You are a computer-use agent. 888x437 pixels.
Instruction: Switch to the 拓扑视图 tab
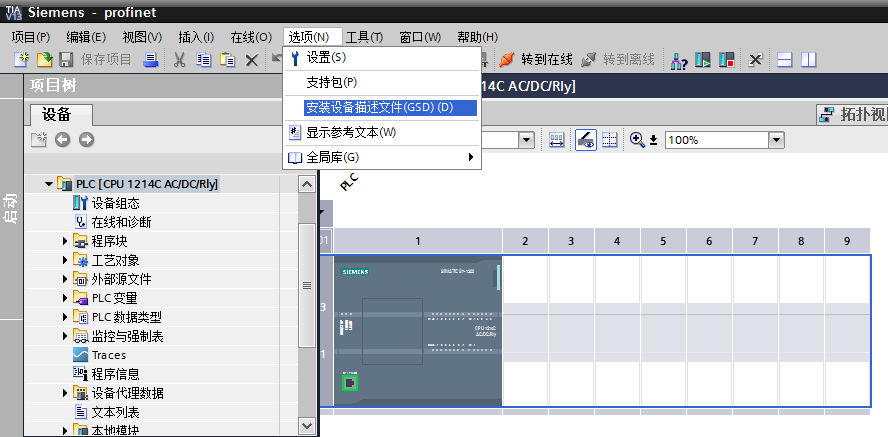(x=851, y=114)
